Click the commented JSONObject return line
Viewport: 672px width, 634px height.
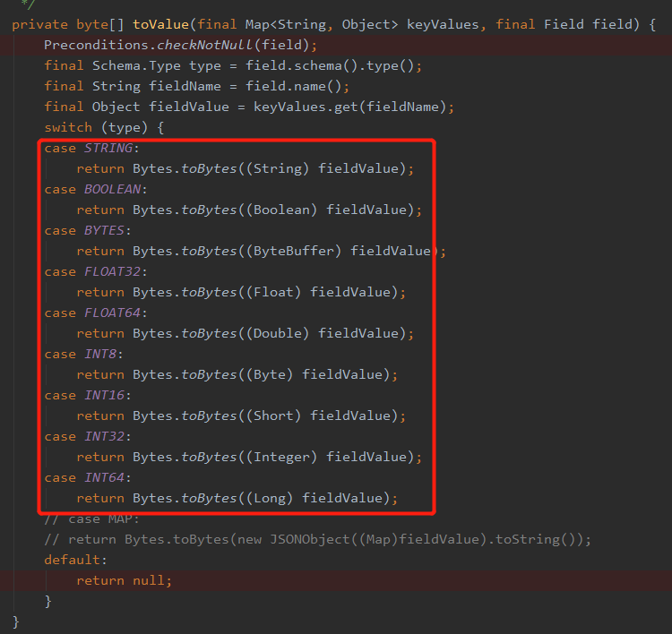pos(317,538)
